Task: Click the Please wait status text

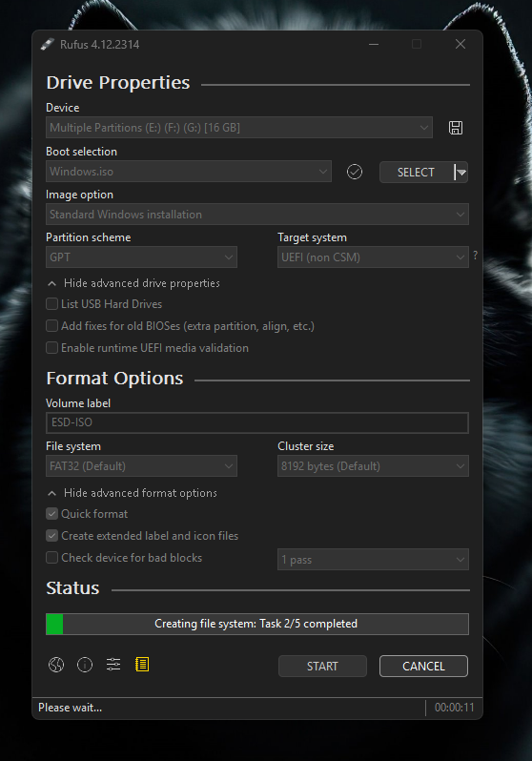Action: [x=70, y=708]
